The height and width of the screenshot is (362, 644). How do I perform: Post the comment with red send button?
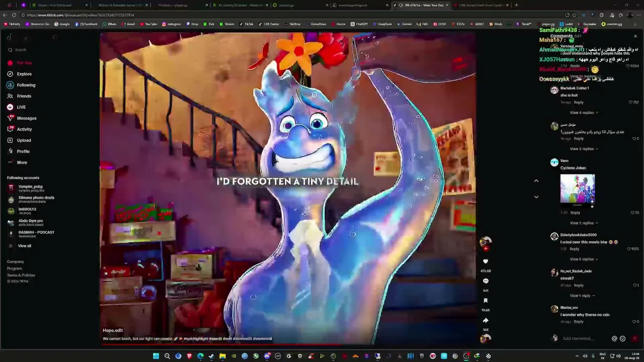pyautogui.click(x=635, y=338)
